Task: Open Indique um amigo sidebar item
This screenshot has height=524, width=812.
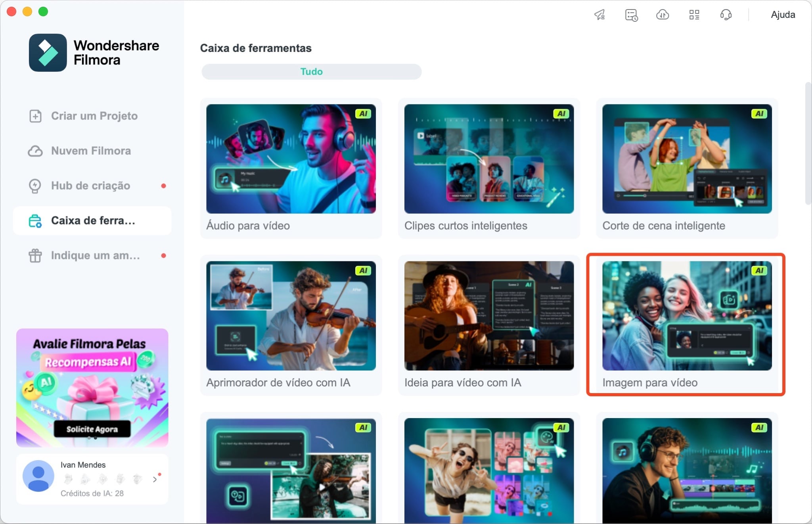Action: point(92,255)
